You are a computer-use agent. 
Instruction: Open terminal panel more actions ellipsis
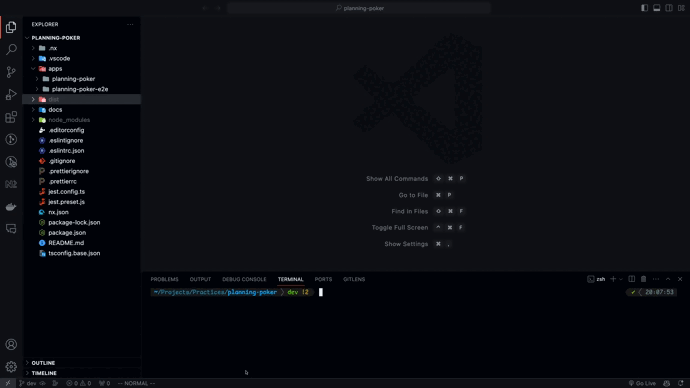point(656,279)
